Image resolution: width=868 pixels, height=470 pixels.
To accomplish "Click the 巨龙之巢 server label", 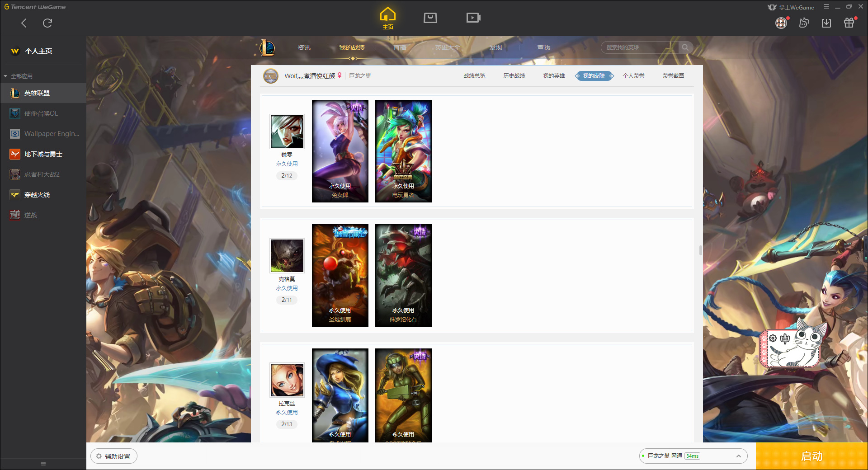I will point(360,76).
